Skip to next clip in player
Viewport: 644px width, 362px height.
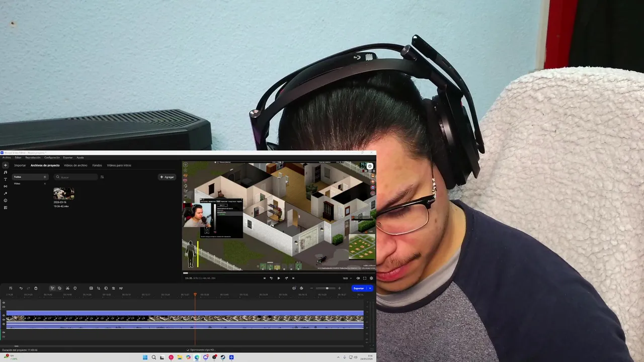click(293, 278)
